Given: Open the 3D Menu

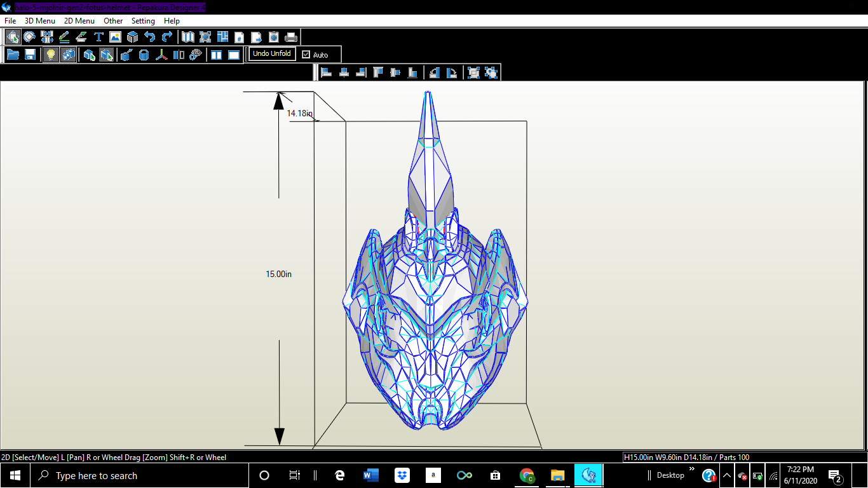Looking at the screenshot, I should click(x=40, y=21).
